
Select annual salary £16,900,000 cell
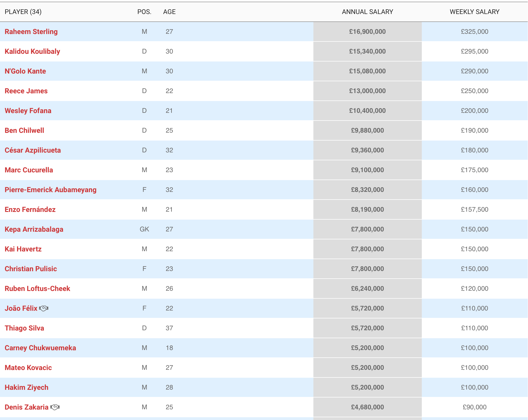(x=367, y=32)
